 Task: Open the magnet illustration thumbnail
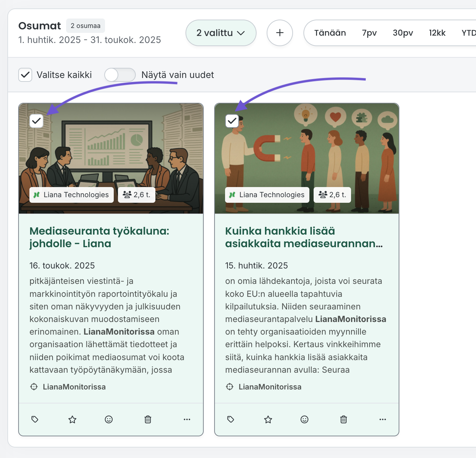(307, 158)
